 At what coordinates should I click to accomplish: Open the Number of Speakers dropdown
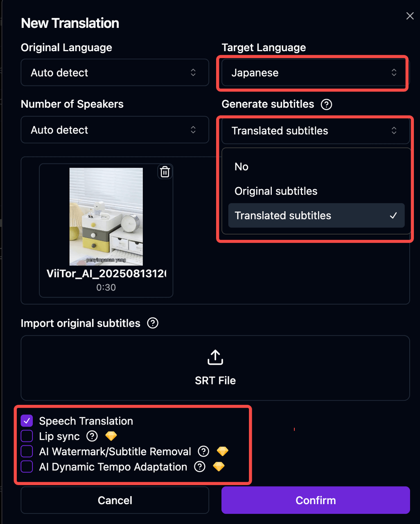[x=115, y=130]
